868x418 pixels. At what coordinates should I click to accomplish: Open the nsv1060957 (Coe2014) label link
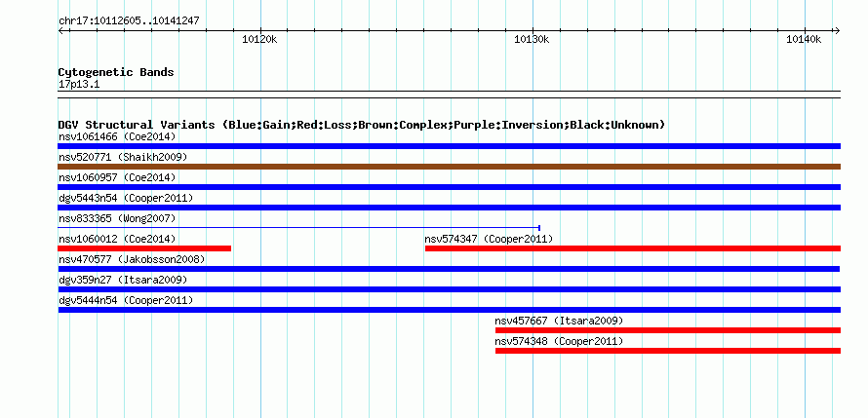pyautogui.click(x=117, y=177)
